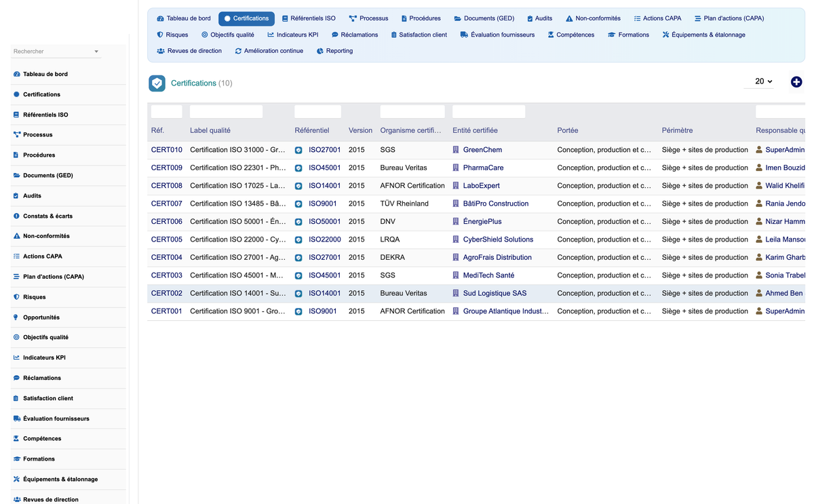Screen dimensions: 814x504
Task: Open the CyberShield Solutions entity link
Action: (498, 239)
